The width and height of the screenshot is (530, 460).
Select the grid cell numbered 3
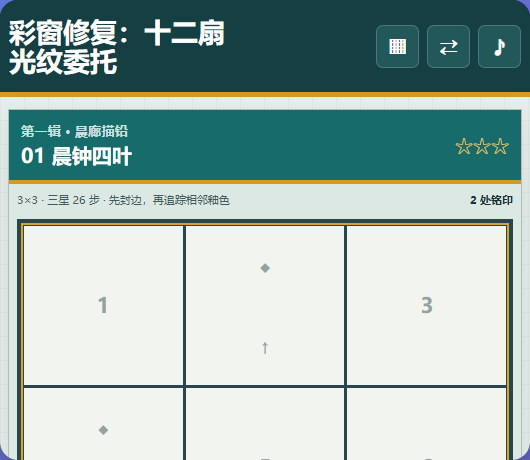(x=427, y=305)
